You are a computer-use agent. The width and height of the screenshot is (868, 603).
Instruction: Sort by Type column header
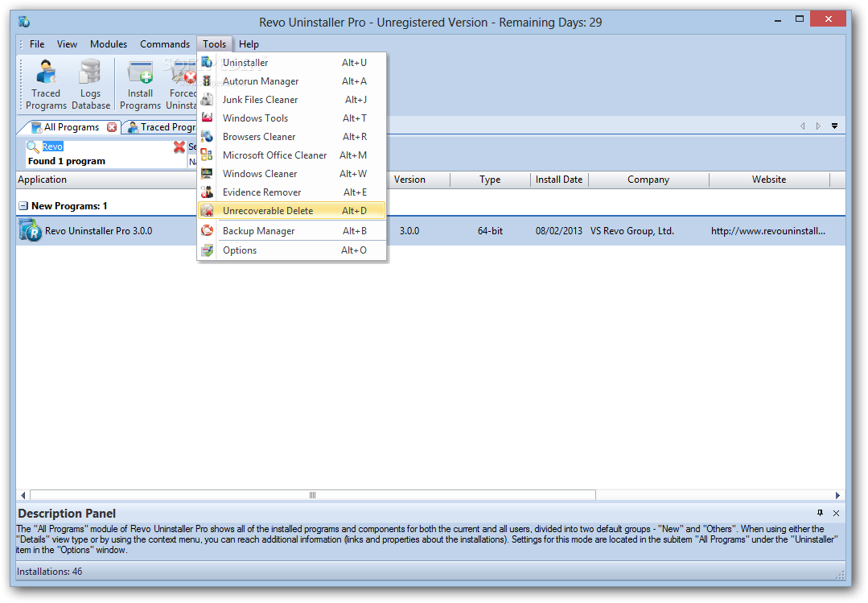click(x=490, y=180)
